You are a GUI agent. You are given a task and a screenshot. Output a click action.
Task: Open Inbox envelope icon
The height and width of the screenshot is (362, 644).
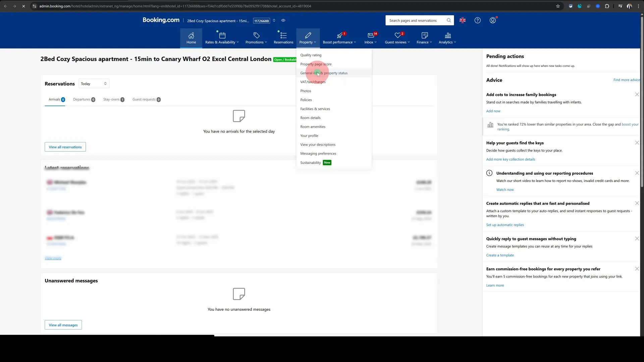coord(371,36)
